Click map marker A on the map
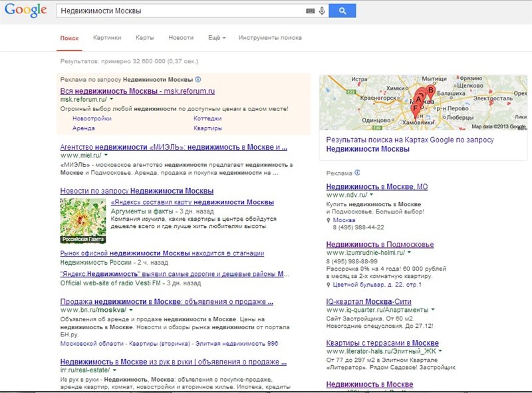The image size is (532, 393). click(418, 100)
